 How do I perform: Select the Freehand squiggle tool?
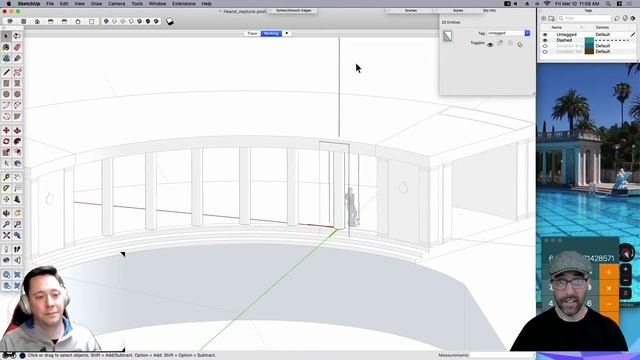17,72
